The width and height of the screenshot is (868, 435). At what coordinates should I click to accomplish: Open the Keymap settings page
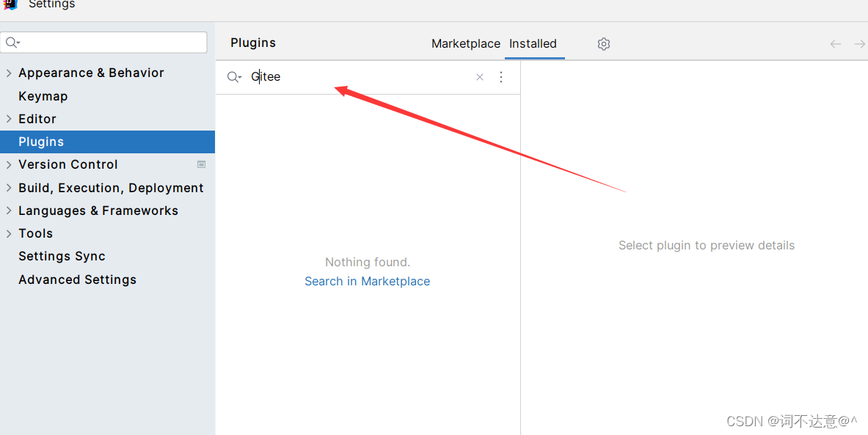click(43, 96)
